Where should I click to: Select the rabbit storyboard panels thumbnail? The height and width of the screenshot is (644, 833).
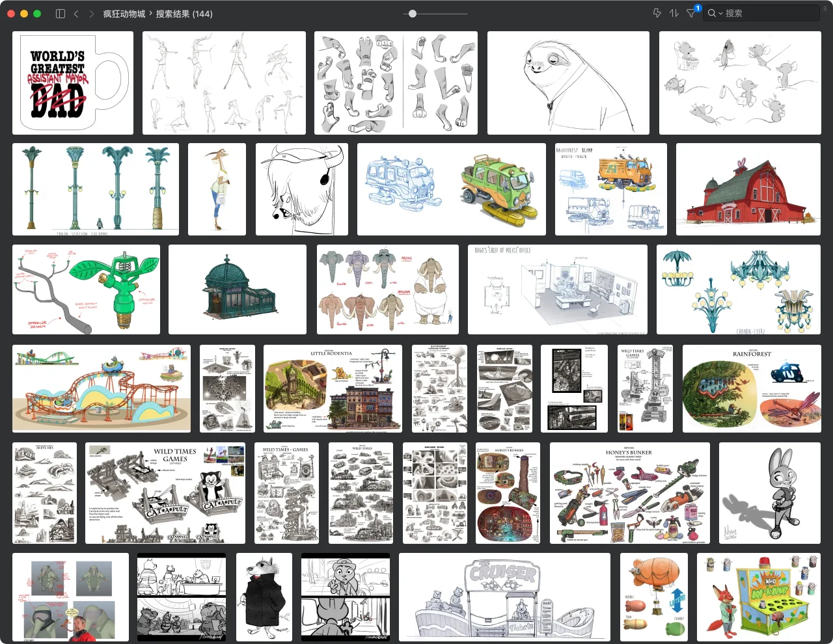pyautogui.click(x=346, y=597)
